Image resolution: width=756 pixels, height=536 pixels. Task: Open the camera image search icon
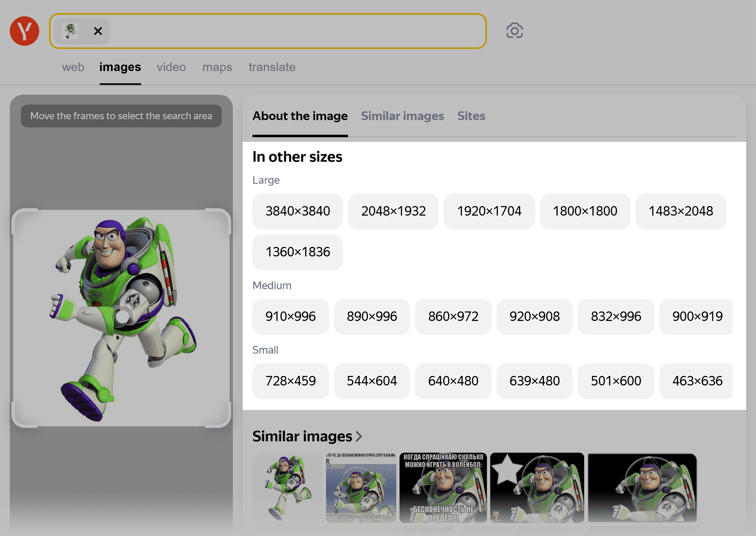[514, 31]
